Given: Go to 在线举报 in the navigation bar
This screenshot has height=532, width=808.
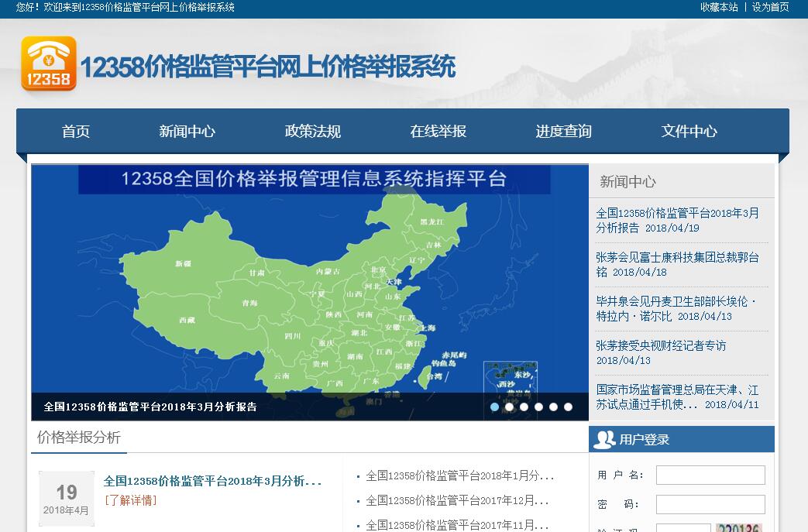Looking at the screenshot, I should point(438,132).
